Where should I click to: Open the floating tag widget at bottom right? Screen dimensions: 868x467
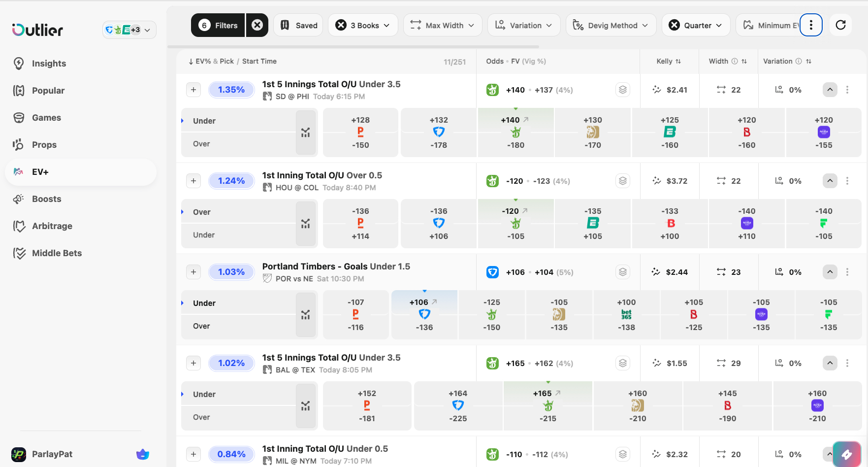point(847,454)
